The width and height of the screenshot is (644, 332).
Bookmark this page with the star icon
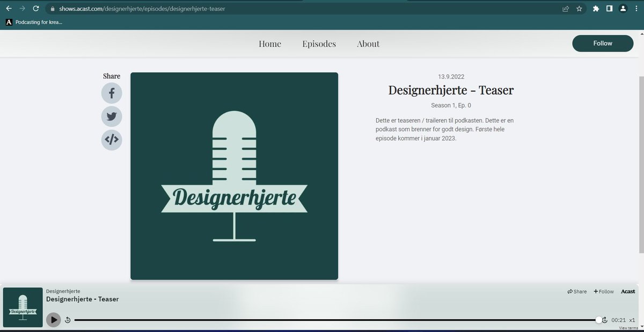(x=579, y=9)
